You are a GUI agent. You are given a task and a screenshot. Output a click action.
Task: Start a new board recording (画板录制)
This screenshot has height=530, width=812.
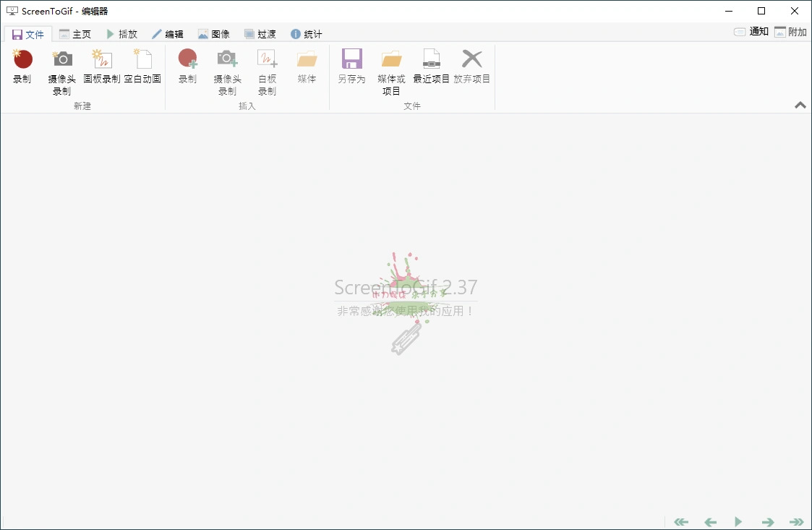point(102,69)
